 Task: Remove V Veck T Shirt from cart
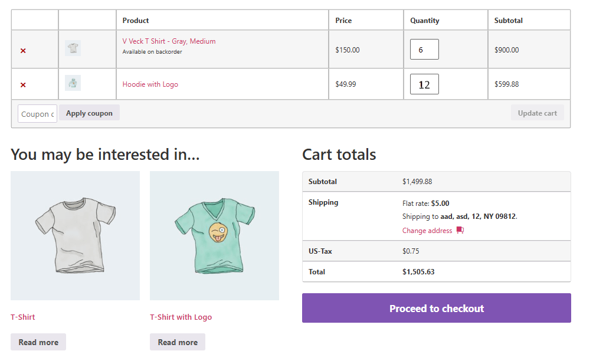point(23,51)
